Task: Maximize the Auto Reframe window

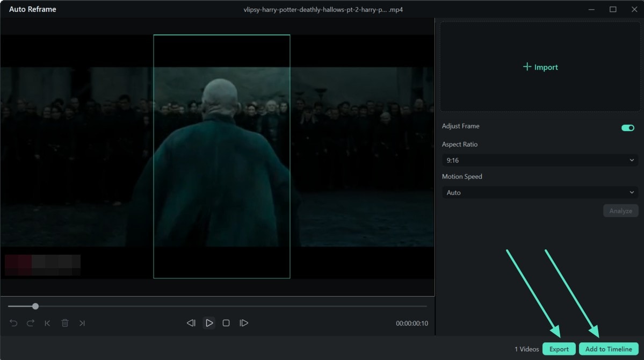Action: pyautogui.click(x=613, y=10)
